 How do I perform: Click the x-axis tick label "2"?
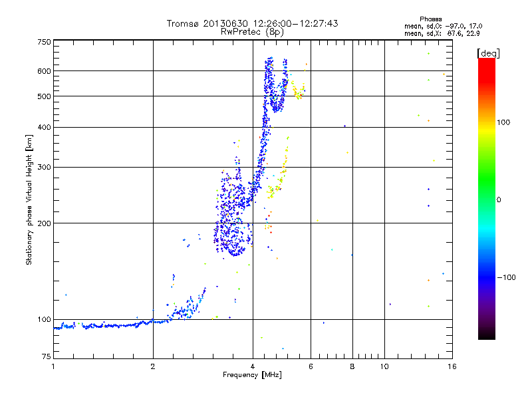pos(153,366)
